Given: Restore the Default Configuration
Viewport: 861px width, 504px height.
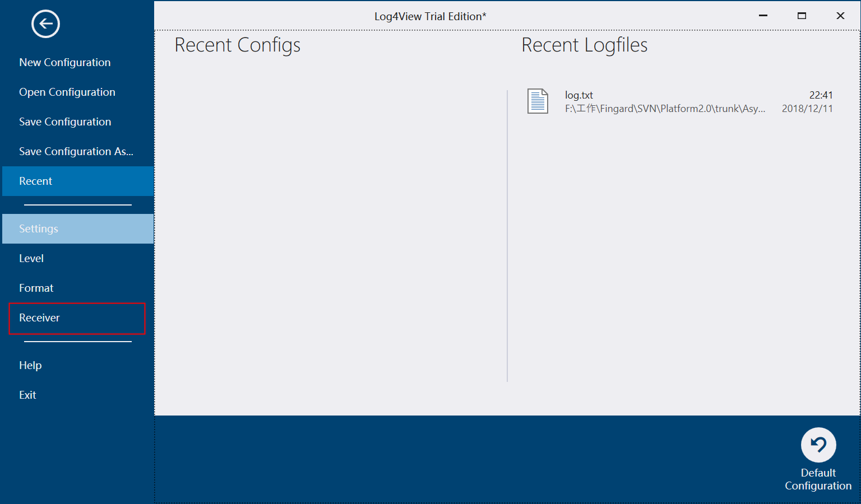Looking at the screenshot, I should 818,479.
